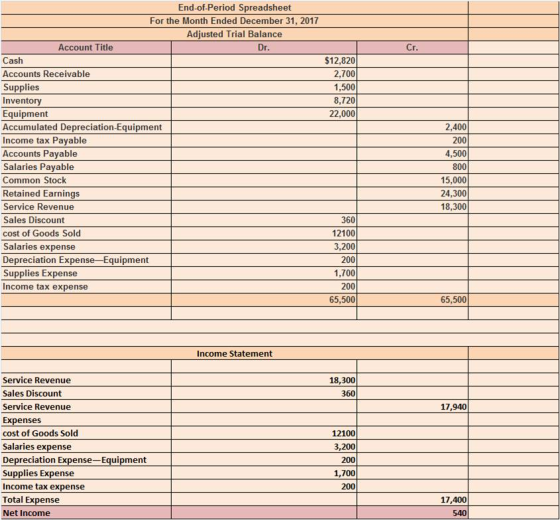Click the 'Dr.' column header

[264, 48]
